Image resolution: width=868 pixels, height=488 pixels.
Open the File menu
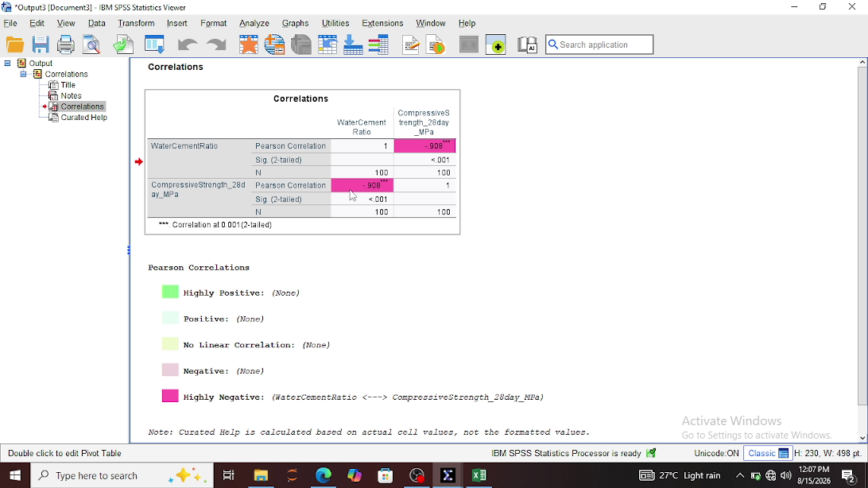click(x=10, y=23)
